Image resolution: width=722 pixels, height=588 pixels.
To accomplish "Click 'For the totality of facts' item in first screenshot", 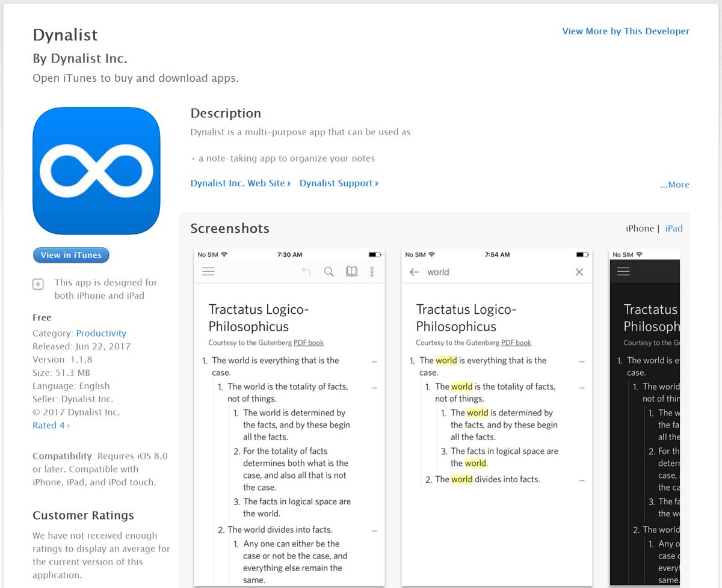I will click(x=296, y=469).
